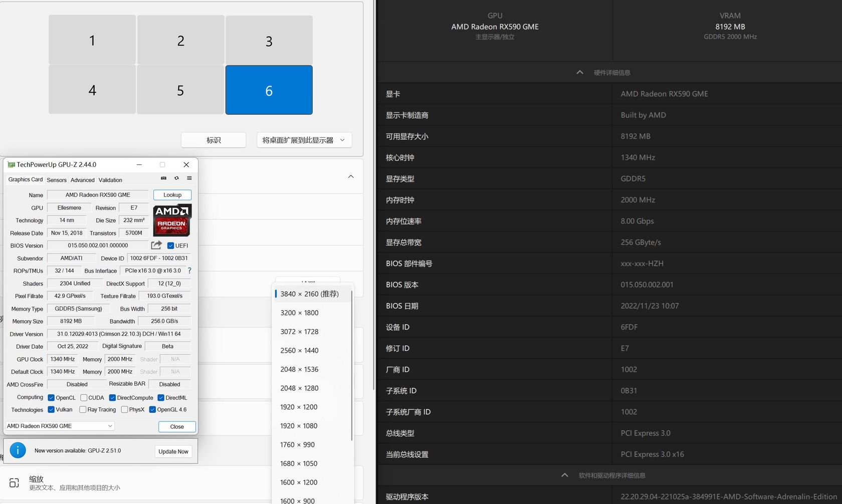
Task: Toggle the UEFI checkbox
Action: pos(170,245)
